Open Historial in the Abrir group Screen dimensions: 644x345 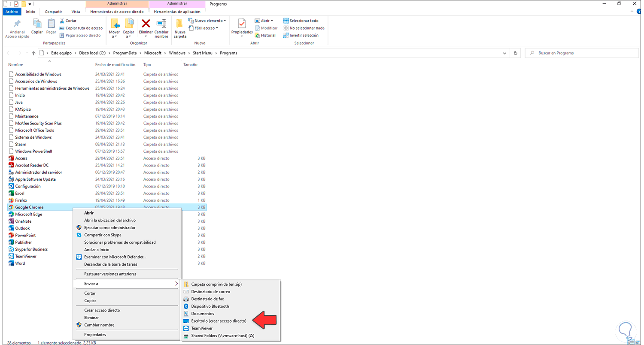265,35
